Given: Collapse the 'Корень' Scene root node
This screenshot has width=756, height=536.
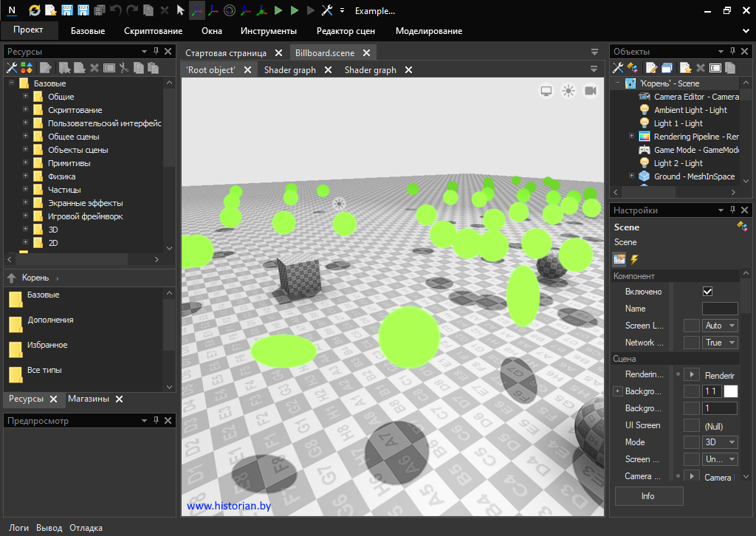Looking at the screenshot, I should [x=618, y=83].
